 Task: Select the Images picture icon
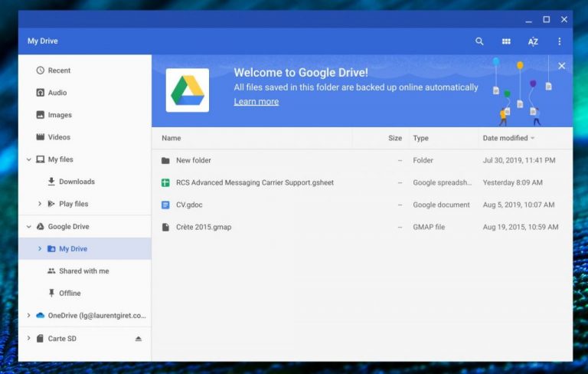point(40,114)
